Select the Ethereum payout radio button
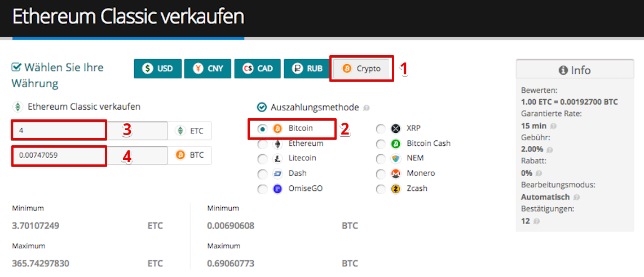Image resolution: width=644 pixels, height=277 pixels. click(262, 144)
